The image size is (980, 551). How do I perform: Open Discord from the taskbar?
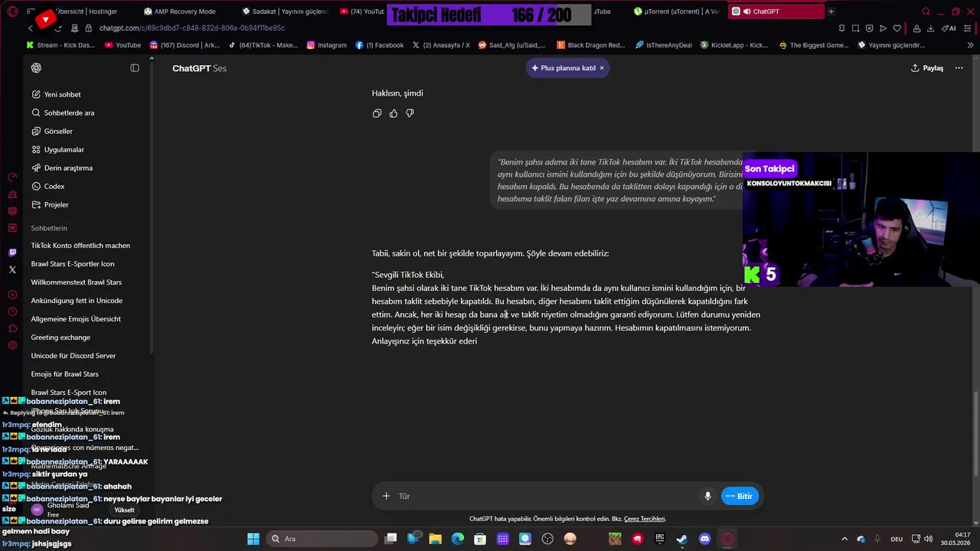704,539
